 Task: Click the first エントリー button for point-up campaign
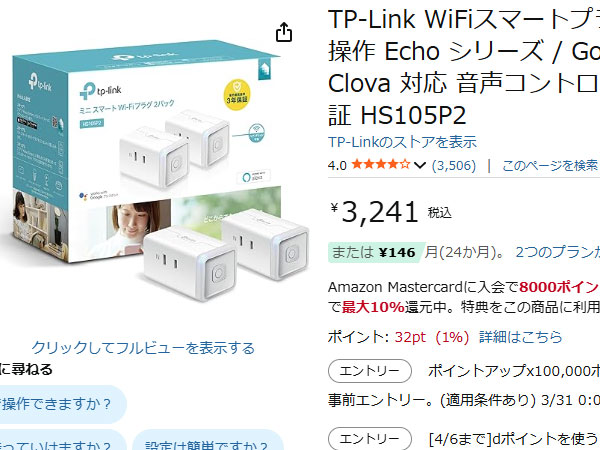(370, 371)
